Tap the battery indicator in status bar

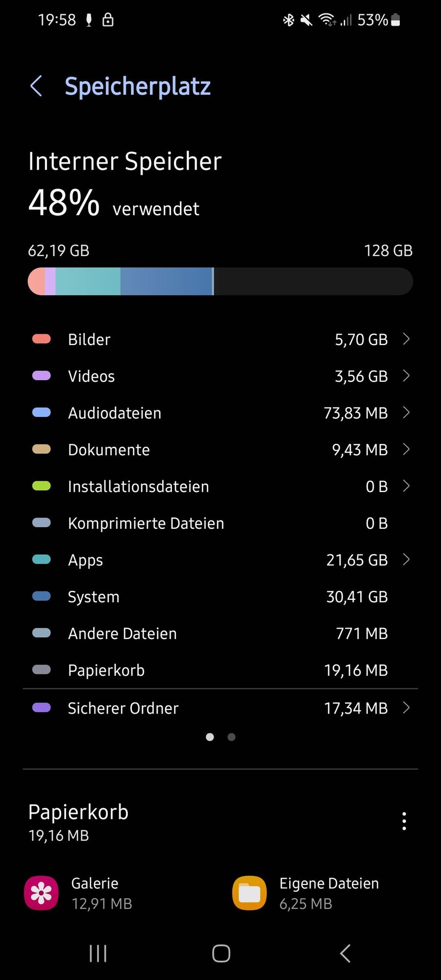pos(396,20)
